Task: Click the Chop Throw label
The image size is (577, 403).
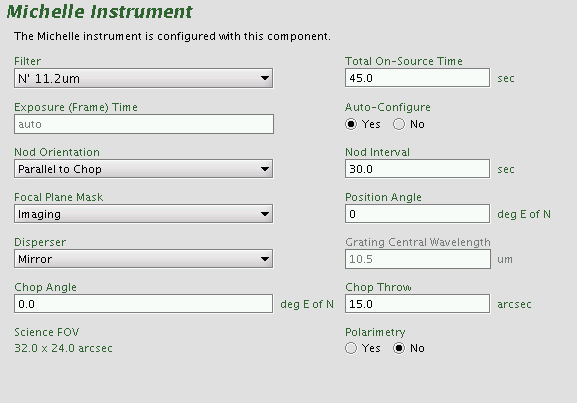Action: pos(378,287)
